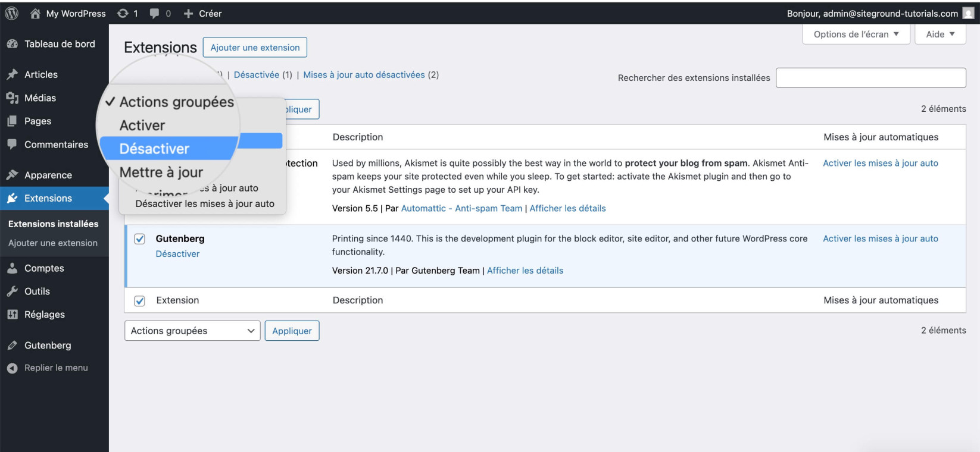Expand Options de l'écran panel

pos(856,34)
